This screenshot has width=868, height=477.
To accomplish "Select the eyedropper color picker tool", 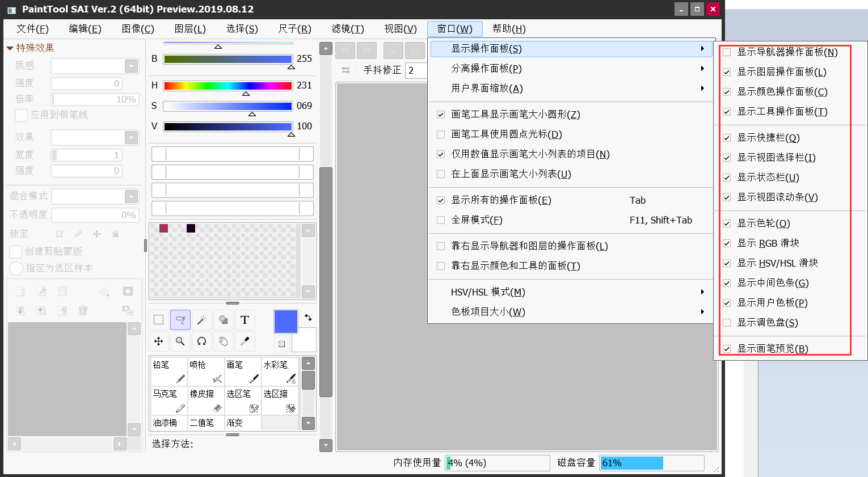I will (245, 341).
